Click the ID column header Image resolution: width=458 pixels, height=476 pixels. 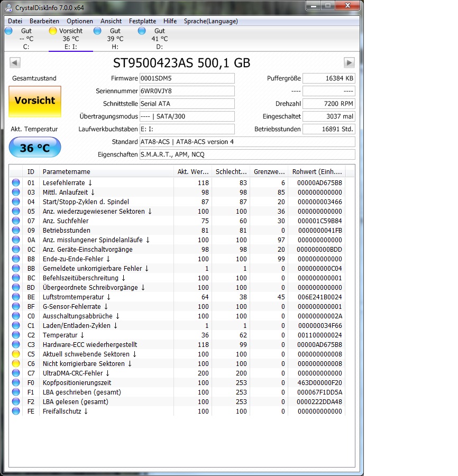(31, 171)
